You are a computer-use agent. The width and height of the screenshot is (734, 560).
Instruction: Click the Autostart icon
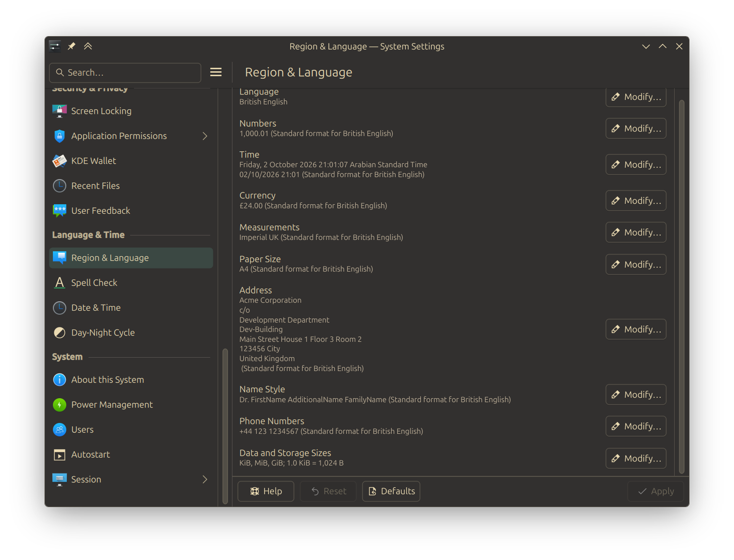(59, 455)
